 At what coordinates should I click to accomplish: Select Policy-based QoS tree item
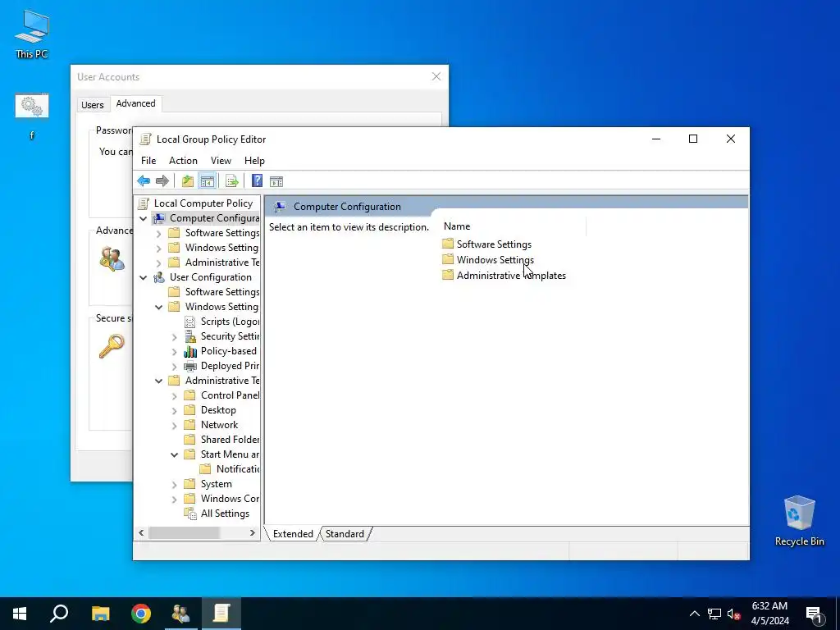pyautogui.click(x=229, y=351)
